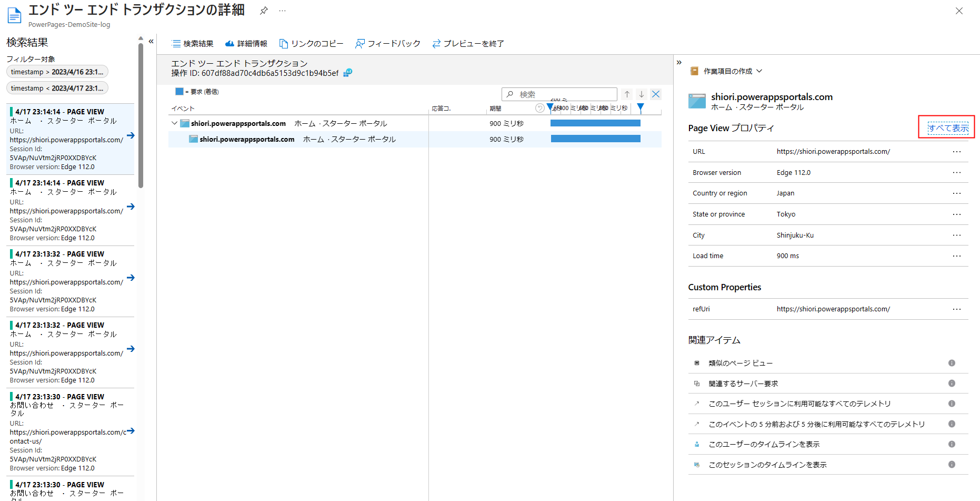This screenshot has height=501, width=980.
Task: Open 関連するサーバー要求 related item
Action: coord(743,384)
